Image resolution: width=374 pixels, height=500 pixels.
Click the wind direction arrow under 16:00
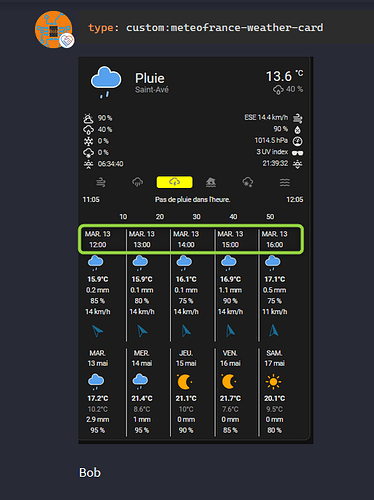pyautogui.click(x=274, y=331)
